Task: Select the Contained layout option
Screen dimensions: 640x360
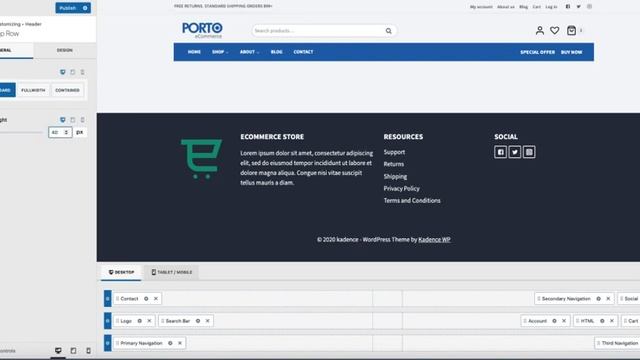Action: pyautogui.click(x=67, y=90)
